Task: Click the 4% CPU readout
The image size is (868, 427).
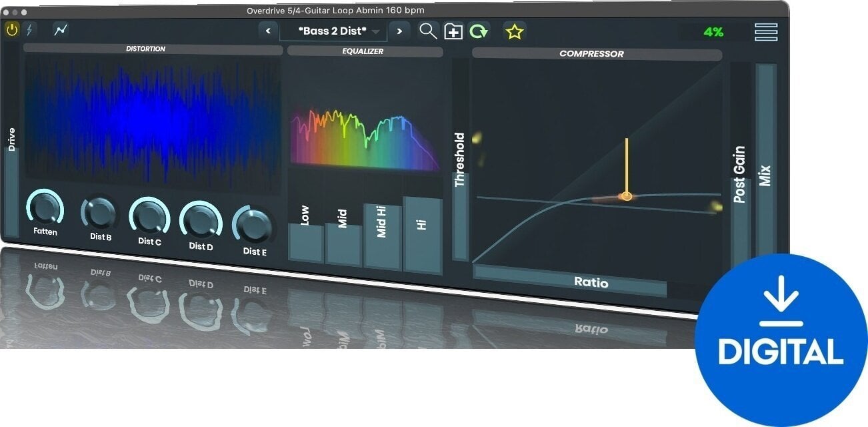Action: pos(713,32)
